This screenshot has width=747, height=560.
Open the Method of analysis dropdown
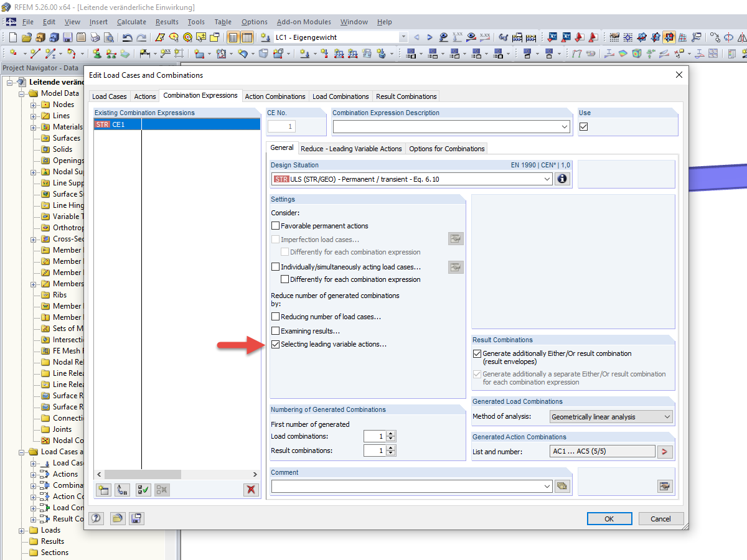667,416
